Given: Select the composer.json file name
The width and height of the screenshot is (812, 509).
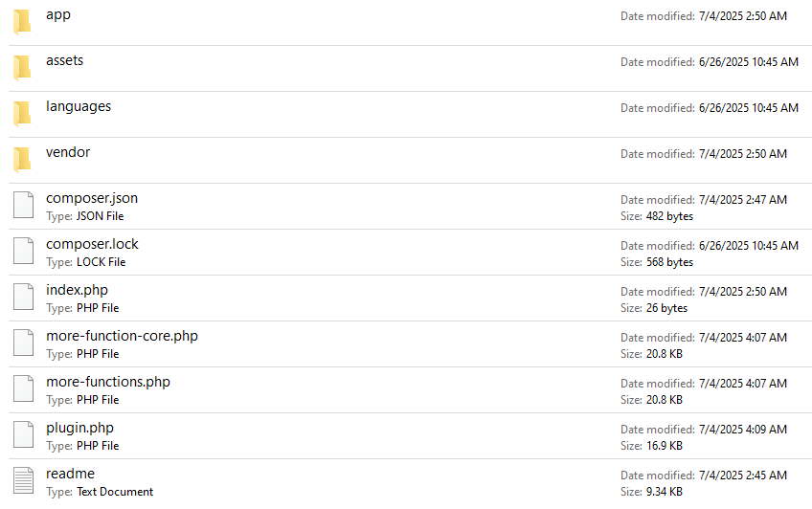Looking at the screenshot, I should pos(92,198).
